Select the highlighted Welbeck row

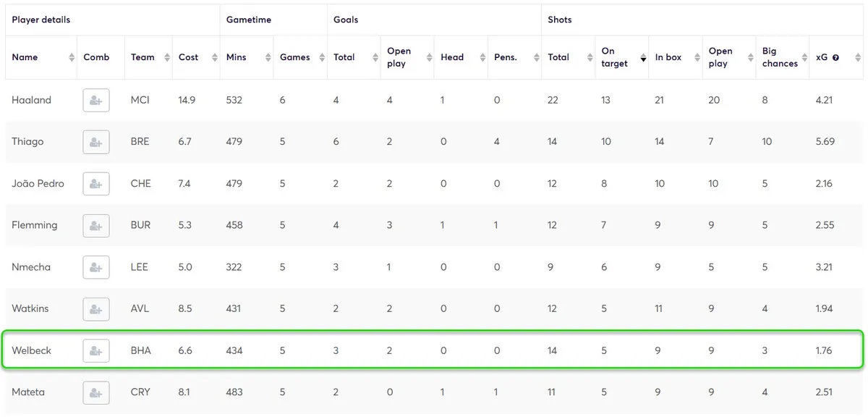(434, 350)
